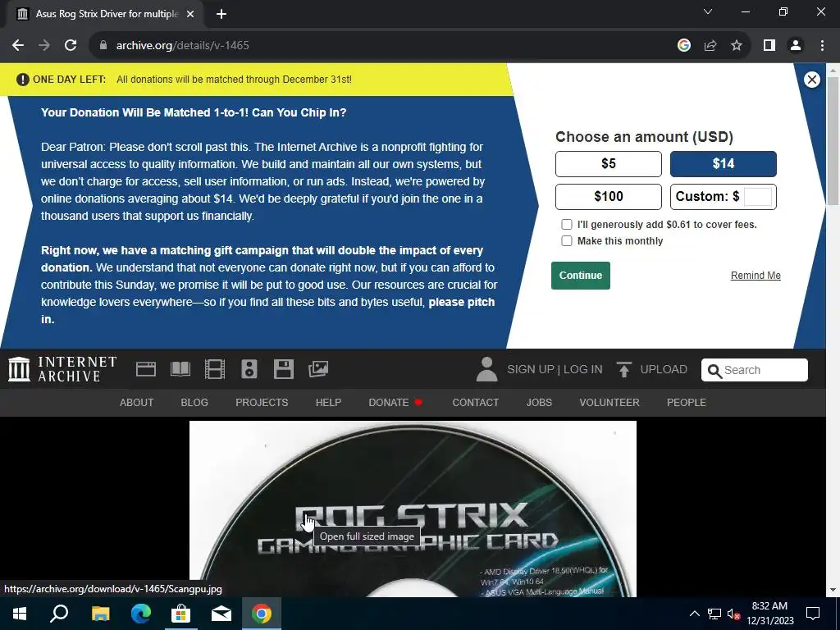Check Make this monthly box
840x630 pixels.
[x=566, y=241]
